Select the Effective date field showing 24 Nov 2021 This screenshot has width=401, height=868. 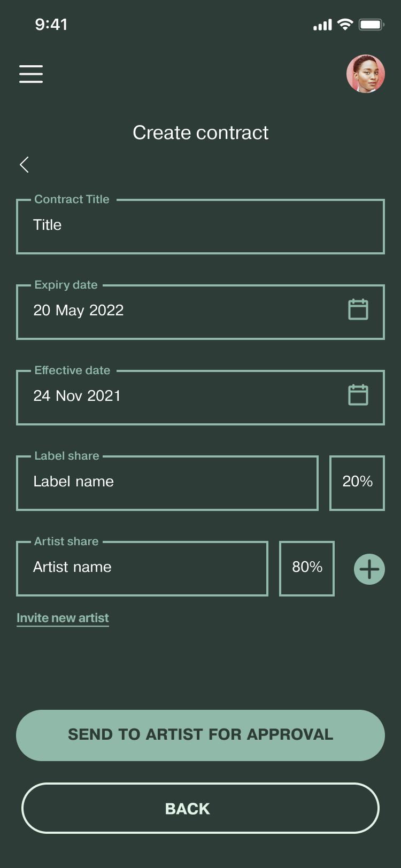[176, 397]
